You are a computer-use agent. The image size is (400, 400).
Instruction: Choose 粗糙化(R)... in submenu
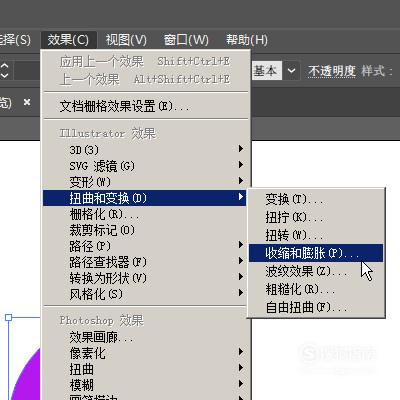316,289
